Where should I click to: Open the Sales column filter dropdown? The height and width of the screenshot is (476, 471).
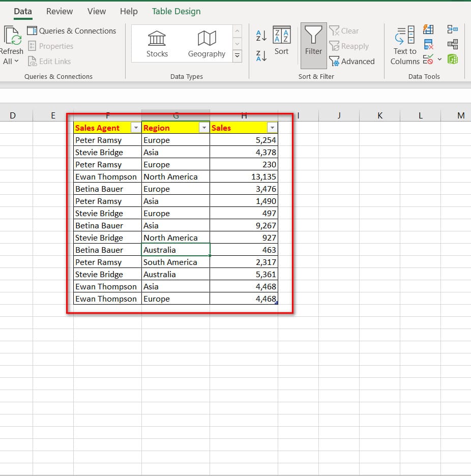272,128
